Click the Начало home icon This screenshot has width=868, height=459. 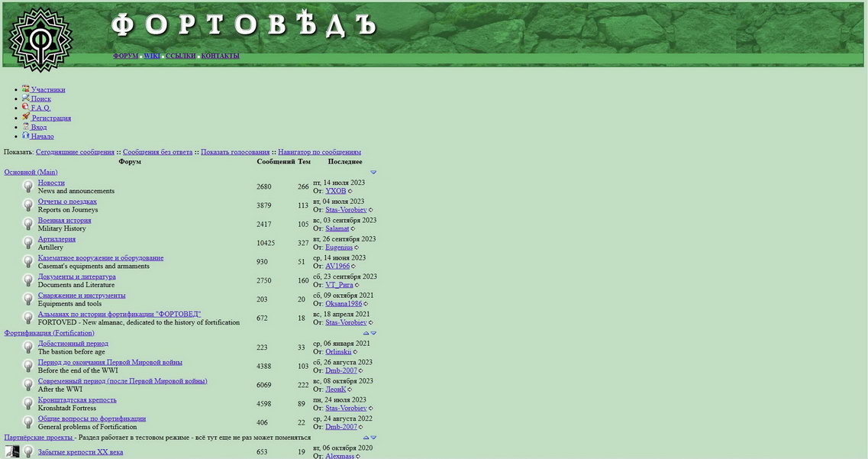pos(26,135)
